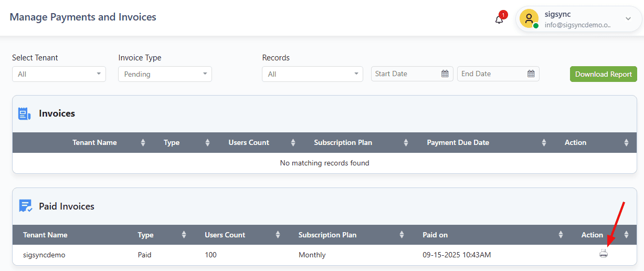
Task: Sort Invoices by Payment Due Date arrows
Action: pos(544,143)
